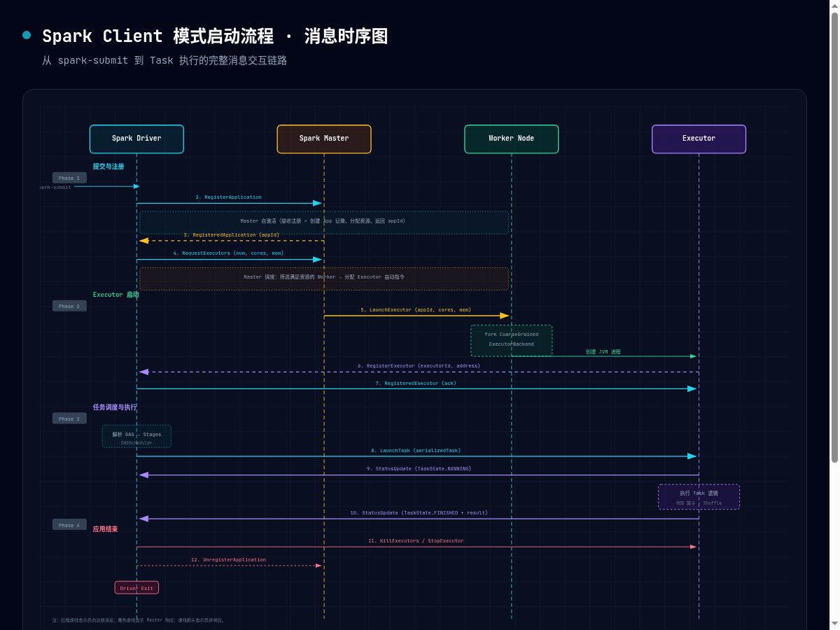
Task: Click message '5. LaunchExecutor (appId, cores, mem)'
Action: click(416, 309)
